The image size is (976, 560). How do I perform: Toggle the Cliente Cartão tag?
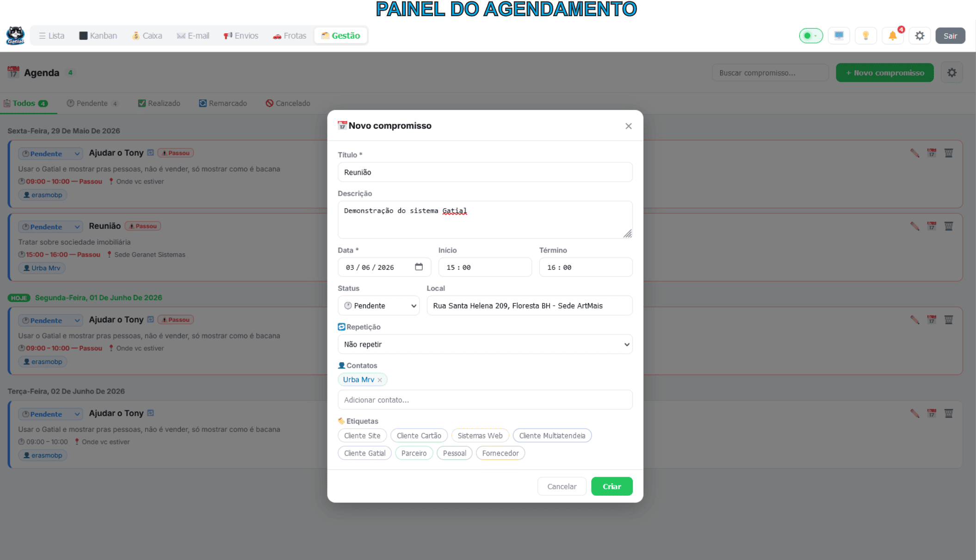click(419, 436)
